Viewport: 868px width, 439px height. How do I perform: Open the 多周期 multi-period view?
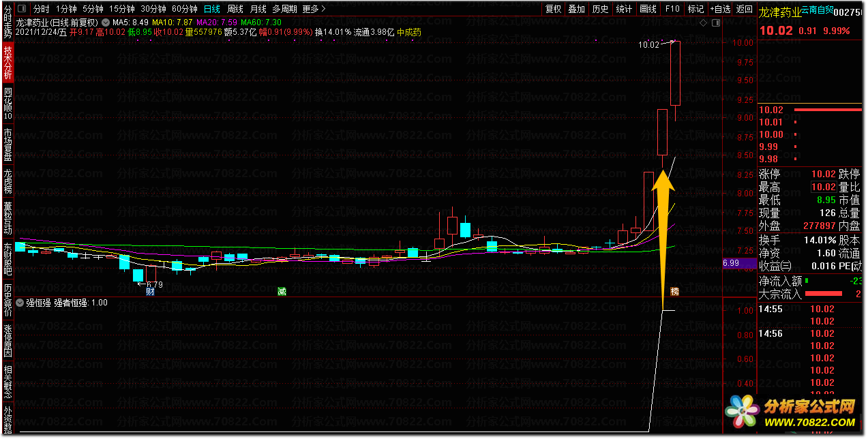coord(284,9)
